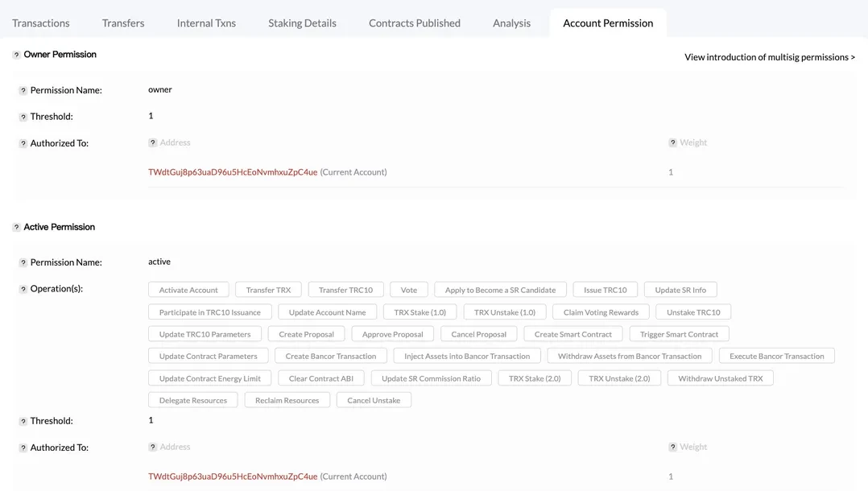Viewport: 868px width, 491px height.
Task: Click help icon next to active Authorized To
Action: (23, 448)
